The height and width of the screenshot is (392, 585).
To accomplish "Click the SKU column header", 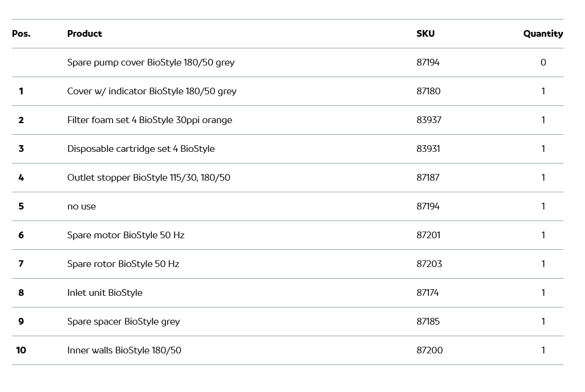I will (425, 34).
